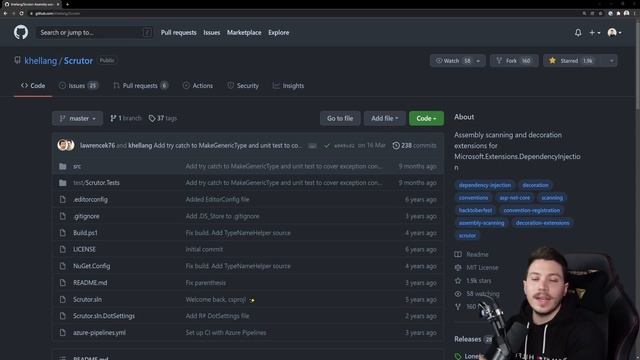Select the conventions topic tag
This screenshot has height=360, width=640.
473,198
